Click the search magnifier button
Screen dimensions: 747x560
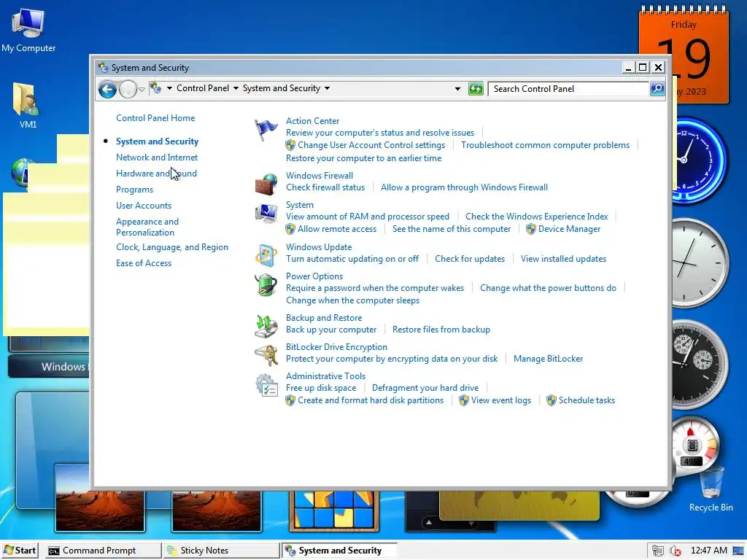coord(657,88)
